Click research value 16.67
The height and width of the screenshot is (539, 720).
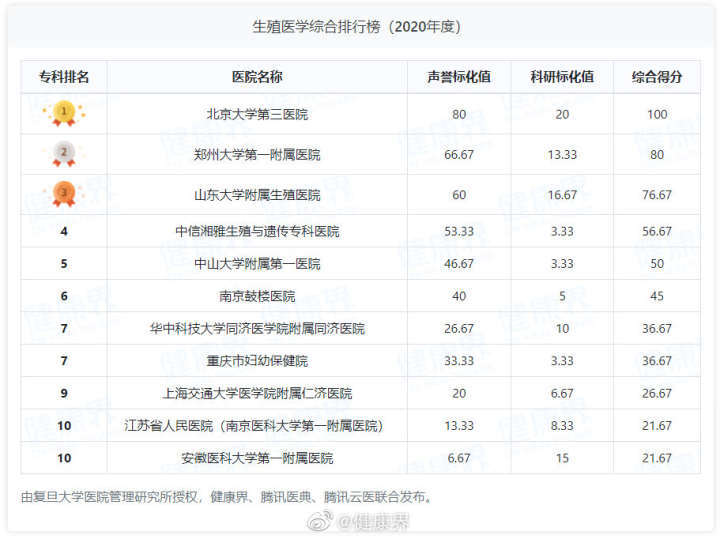click(x=562, y=195)
